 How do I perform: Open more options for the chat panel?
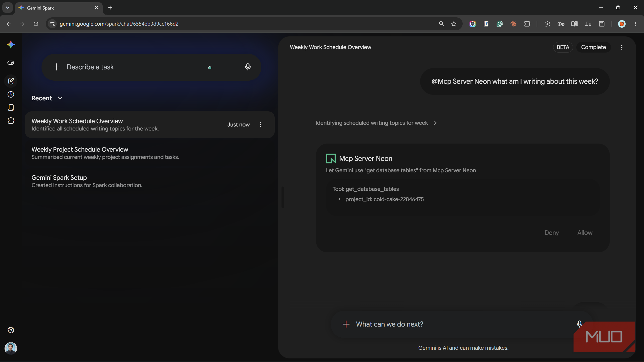(622, 47)
